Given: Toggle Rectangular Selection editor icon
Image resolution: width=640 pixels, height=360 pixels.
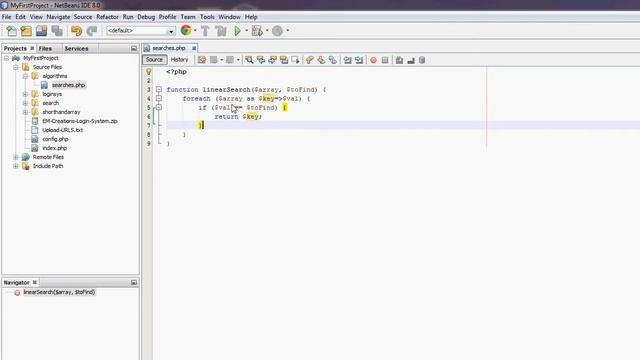Looking at the screenshot, I should click(295, 60).
